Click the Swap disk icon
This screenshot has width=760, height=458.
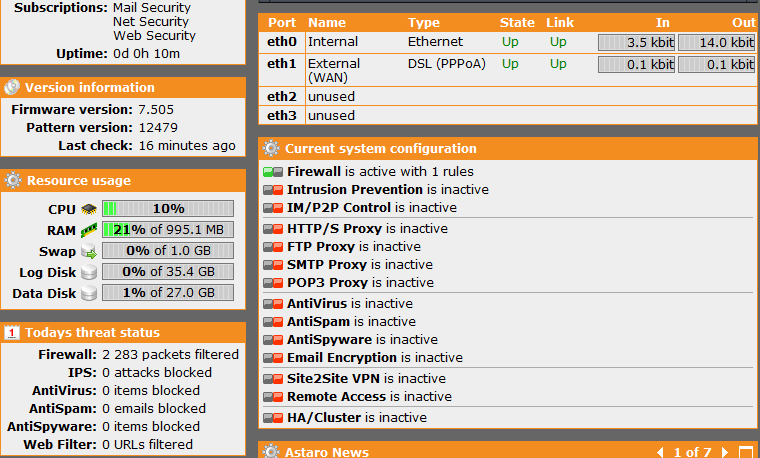tap(89, 251)
